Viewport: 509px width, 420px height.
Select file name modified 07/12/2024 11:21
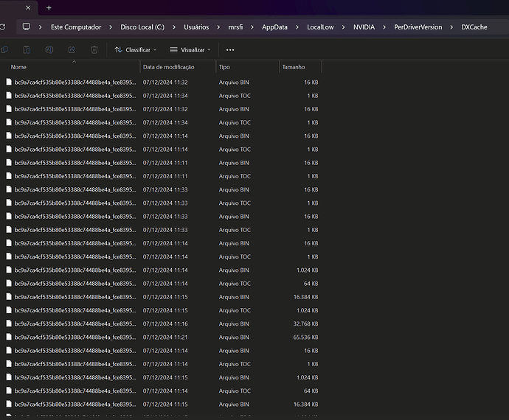pyautogui.click(x=75, y=337)
